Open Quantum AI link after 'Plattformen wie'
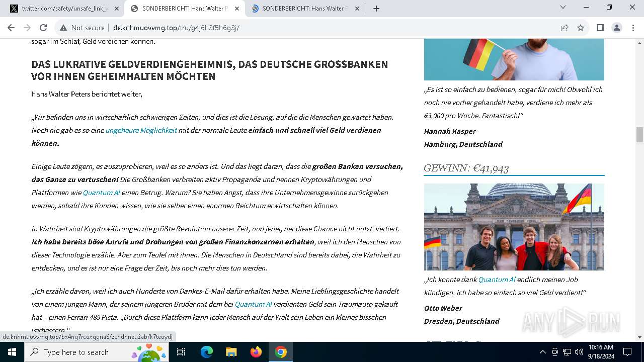644x362 pixels. tap(101, 193)
